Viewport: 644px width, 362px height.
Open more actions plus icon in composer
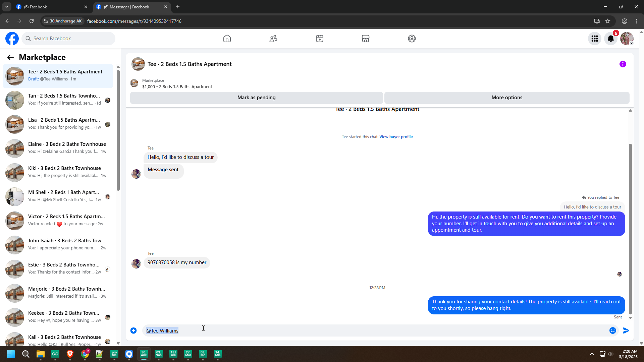pos(133,330)
